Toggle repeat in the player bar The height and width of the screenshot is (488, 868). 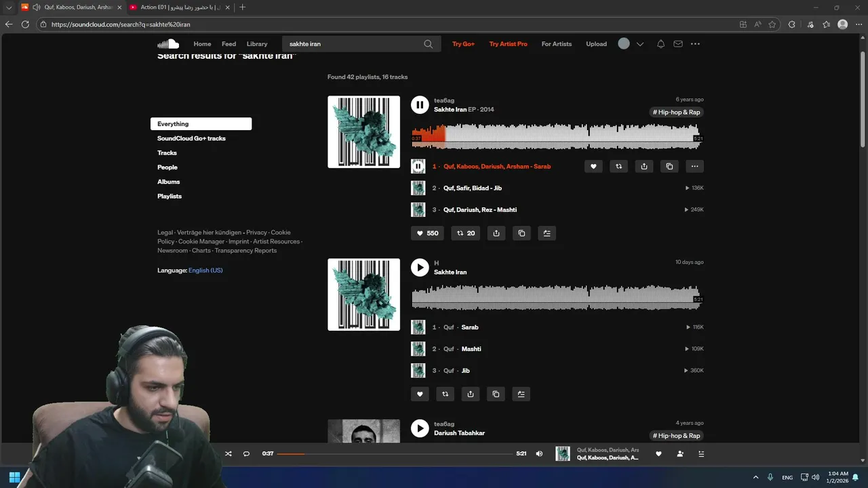[x=246, y=453]
